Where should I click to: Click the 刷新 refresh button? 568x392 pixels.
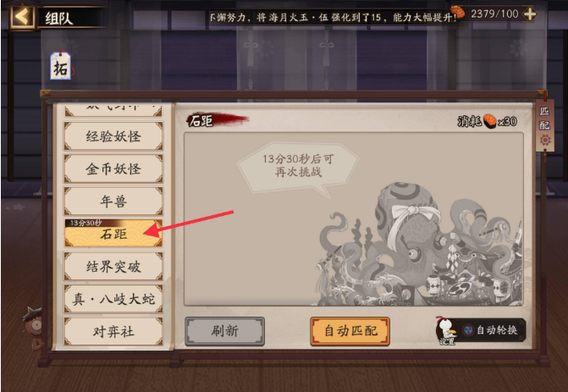coord(225,331)
